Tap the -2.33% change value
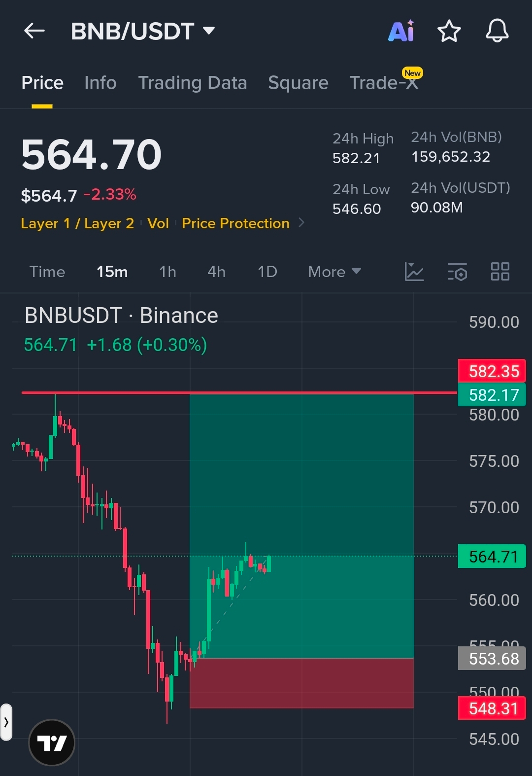 pos(110,194)
